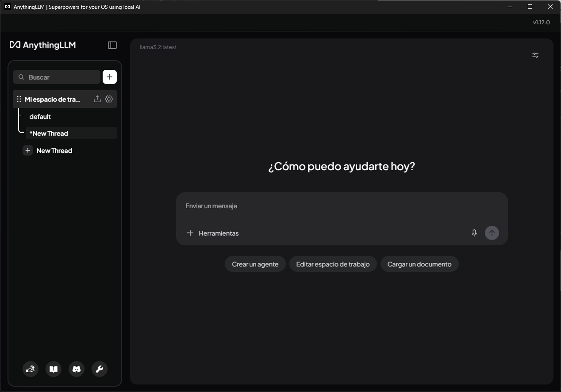The image size is (561, 392).
Task: Open settings with wrench icon
Action: coord(100,369)
